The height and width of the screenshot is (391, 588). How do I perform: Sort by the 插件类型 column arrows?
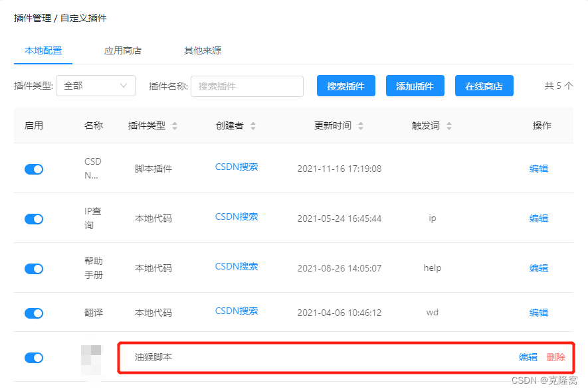pyautogui.click(x=175, y=125)
